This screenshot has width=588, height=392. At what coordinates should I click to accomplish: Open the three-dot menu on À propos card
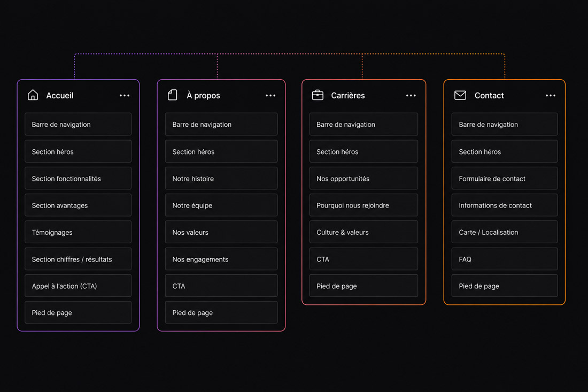point(270,96)
